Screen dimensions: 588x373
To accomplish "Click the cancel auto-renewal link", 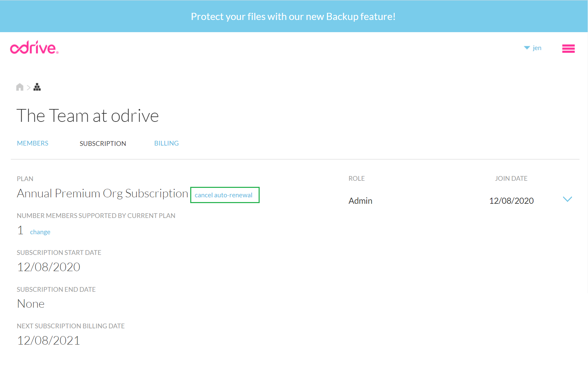I will click(x=223, y=195).
